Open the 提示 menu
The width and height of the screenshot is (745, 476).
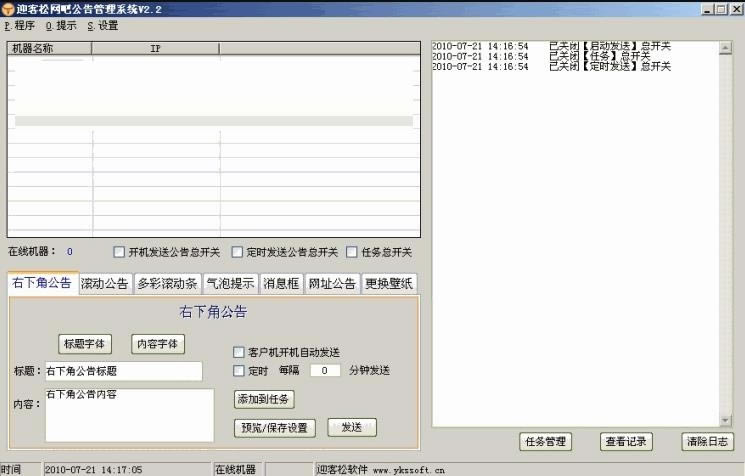pyautogui.click(x=61, y=26)
